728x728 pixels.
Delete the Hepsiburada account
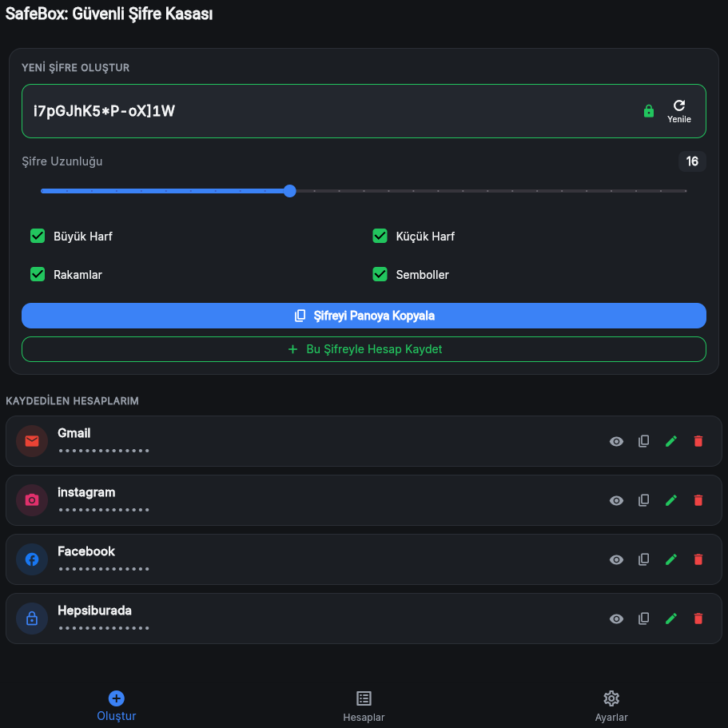tap(698, 619)
